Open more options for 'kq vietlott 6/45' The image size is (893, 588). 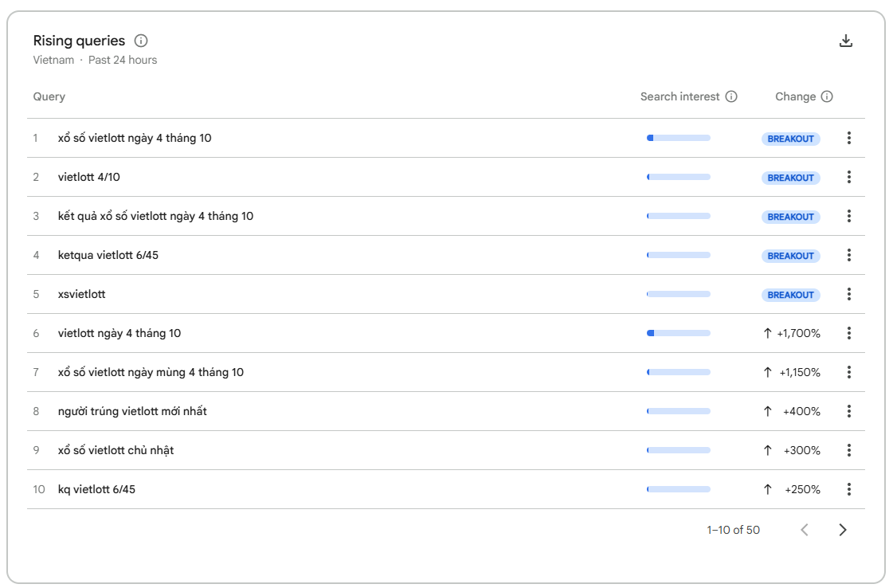848,489
